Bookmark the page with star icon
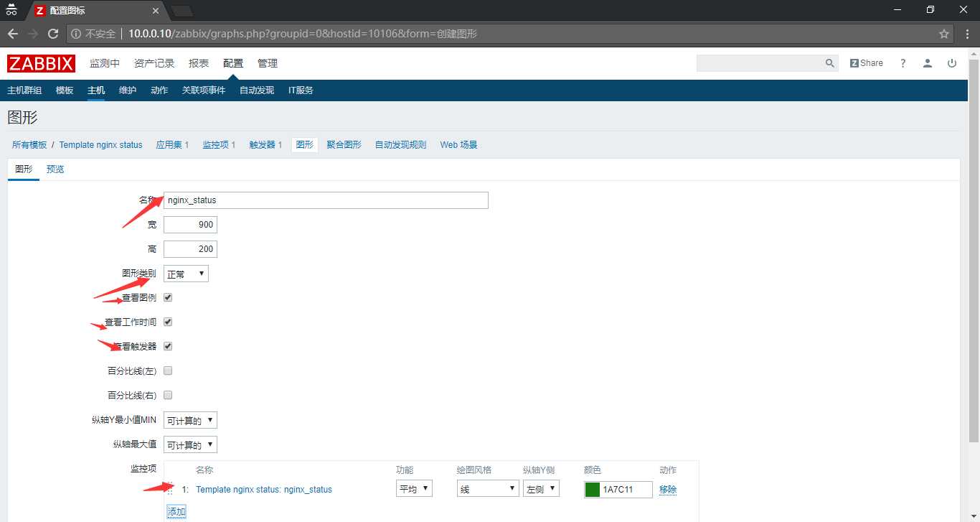980x522 pixels. coord(944,34)
